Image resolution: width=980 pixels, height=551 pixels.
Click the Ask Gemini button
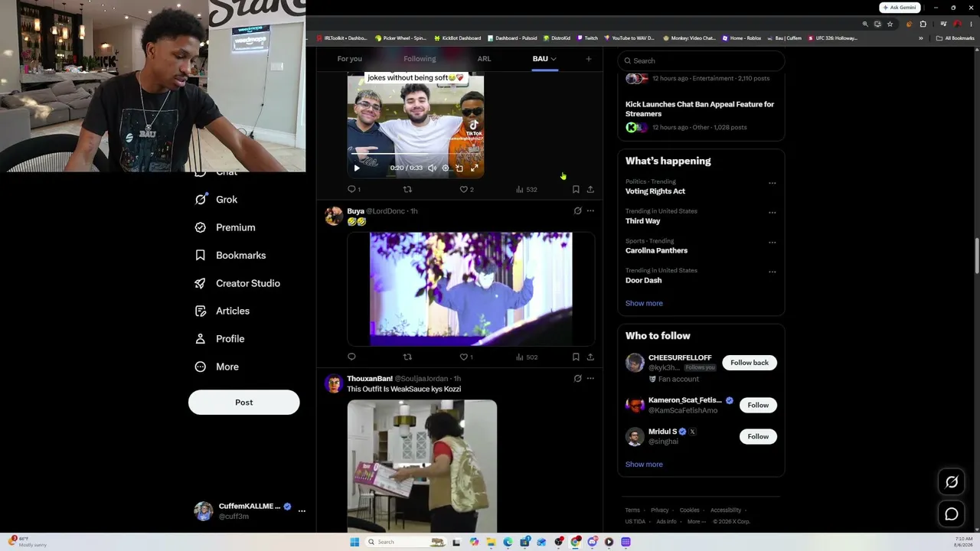(900, 8)
